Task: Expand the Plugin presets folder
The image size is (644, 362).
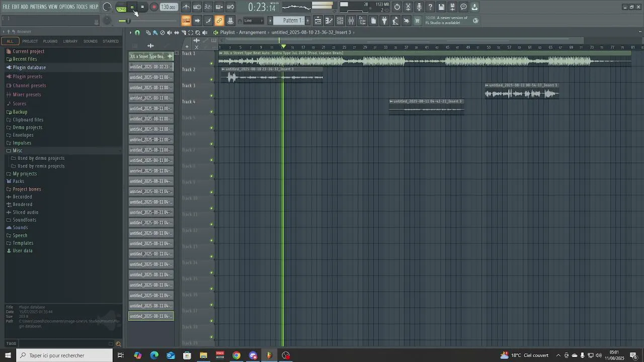Action: (27, 76)
